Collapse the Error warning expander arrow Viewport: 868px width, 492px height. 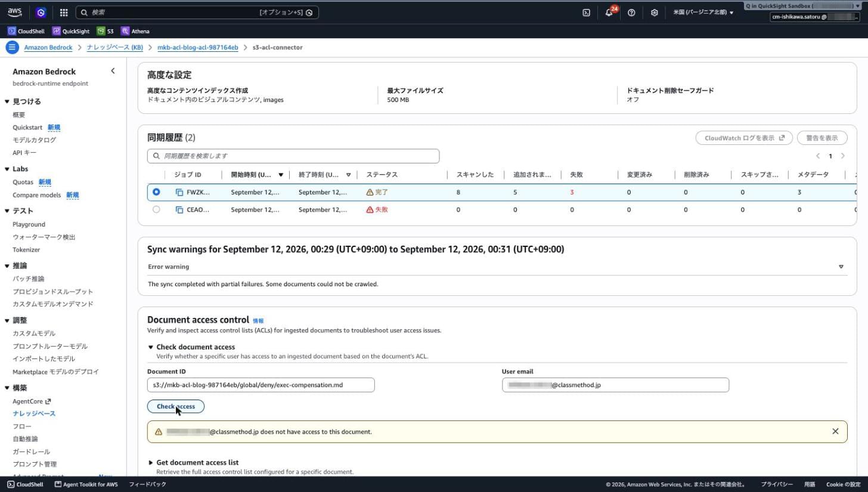(x=841, y=267)
